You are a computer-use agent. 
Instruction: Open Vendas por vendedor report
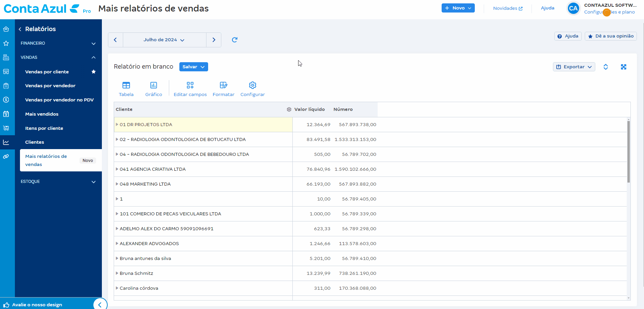click(x=50, y=86)
